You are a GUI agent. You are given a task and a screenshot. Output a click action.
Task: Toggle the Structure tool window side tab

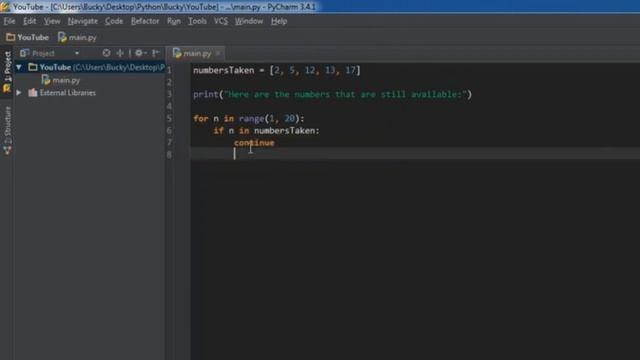pos(7,131)
